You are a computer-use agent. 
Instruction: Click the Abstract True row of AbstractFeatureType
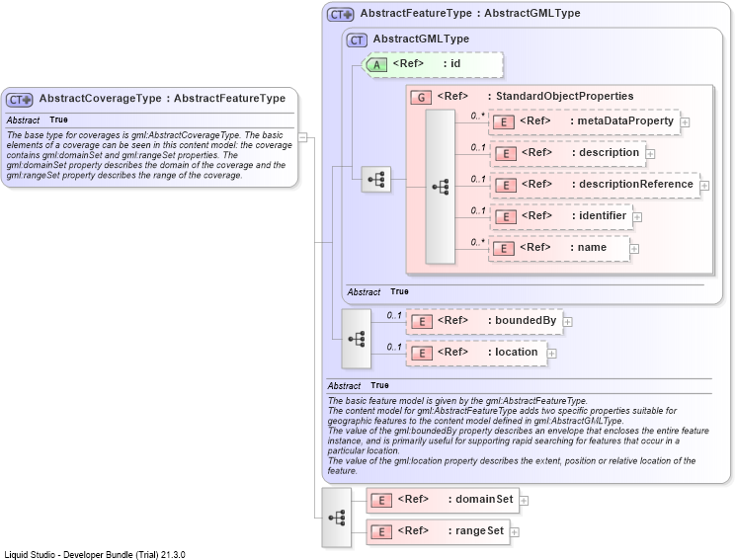click(x=520, y=385)
